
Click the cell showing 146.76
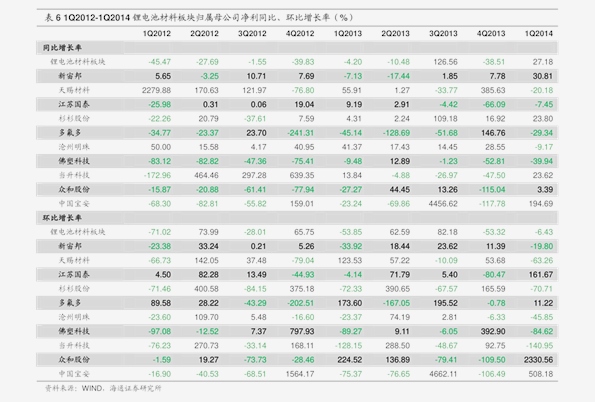pos(493,133)
